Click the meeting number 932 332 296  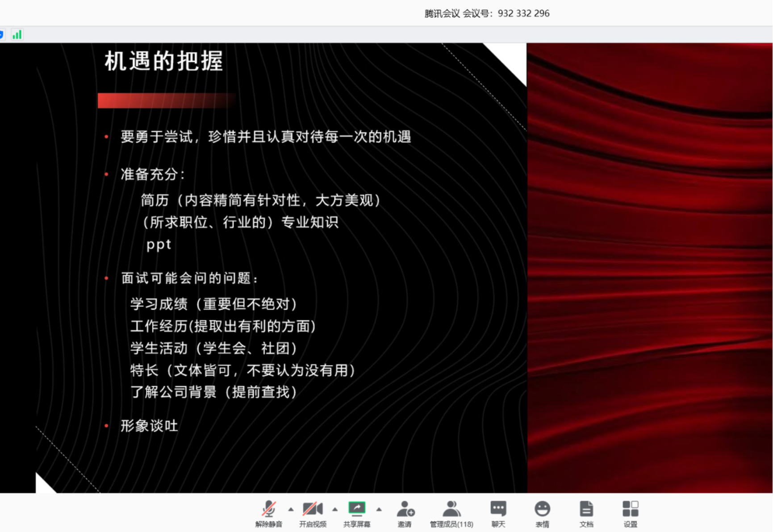tap(523, 13)
